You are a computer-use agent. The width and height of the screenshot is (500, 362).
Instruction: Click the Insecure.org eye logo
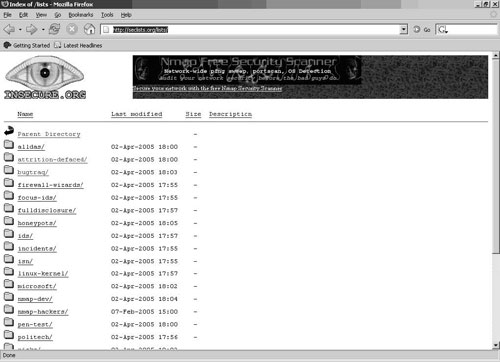coord(45,77)
